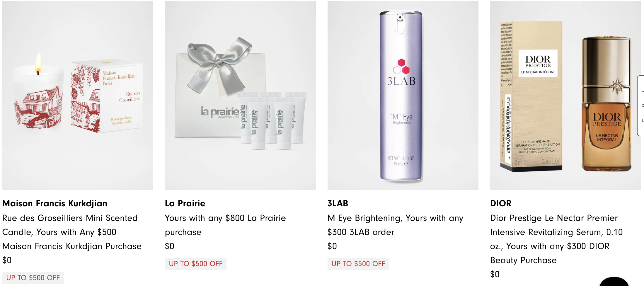Click the $0 price under the DIOR serum
This screenshot has width=644, height=286.
(x=495, y=274)
